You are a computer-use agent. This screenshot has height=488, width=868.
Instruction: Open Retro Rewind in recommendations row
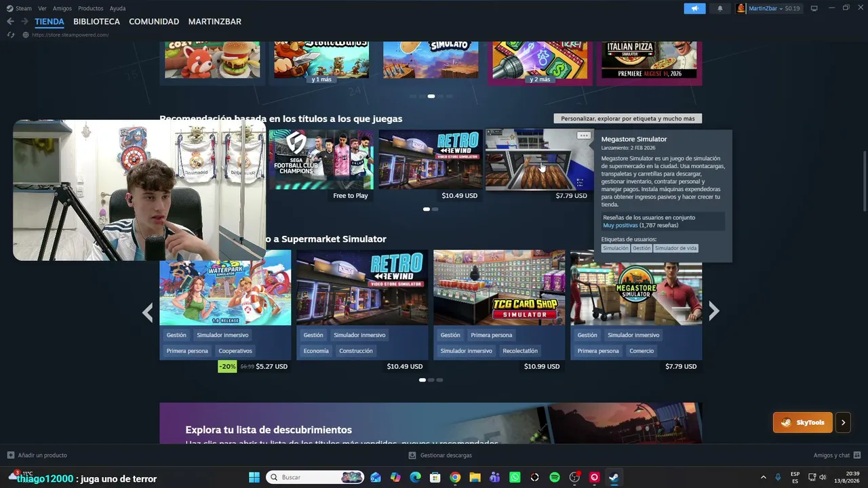click(x=430, y=160)
